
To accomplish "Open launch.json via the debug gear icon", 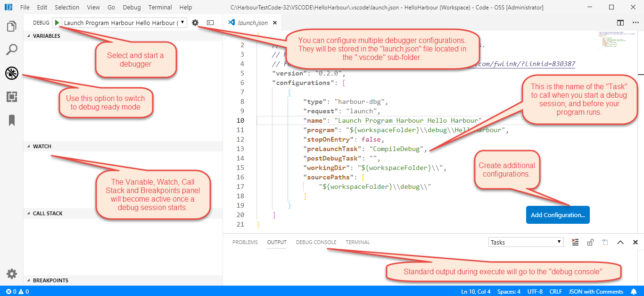I will (195, 23).
